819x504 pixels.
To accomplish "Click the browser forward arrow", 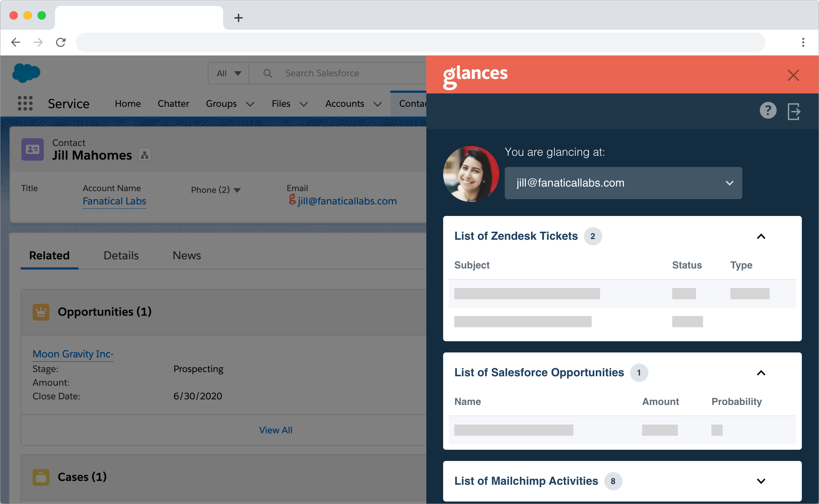I will (x=38, y=42).
